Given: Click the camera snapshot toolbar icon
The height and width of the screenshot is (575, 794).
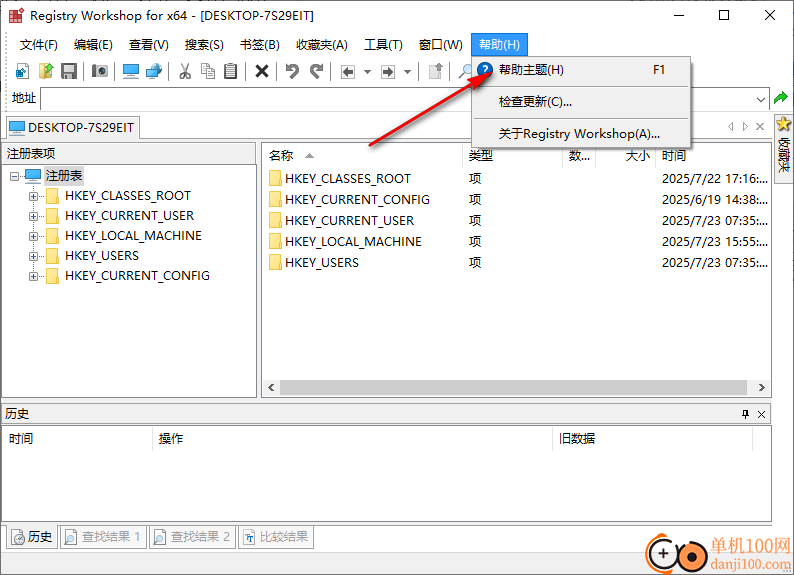Looking at the screenshot, I should 100,71.
